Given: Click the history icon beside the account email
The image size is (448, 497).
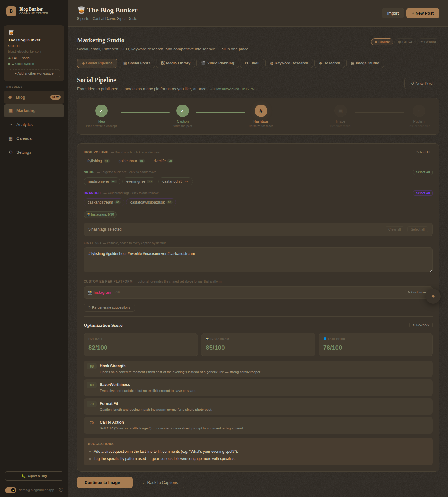Looking at the screenshot, I should 61,490.
